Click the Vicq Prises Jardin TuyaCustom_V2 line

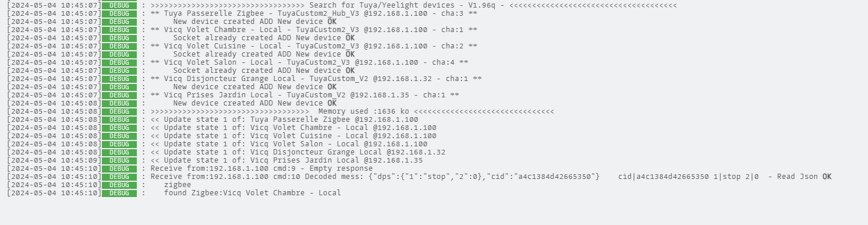pyautogui.click(x=304, y=95)
